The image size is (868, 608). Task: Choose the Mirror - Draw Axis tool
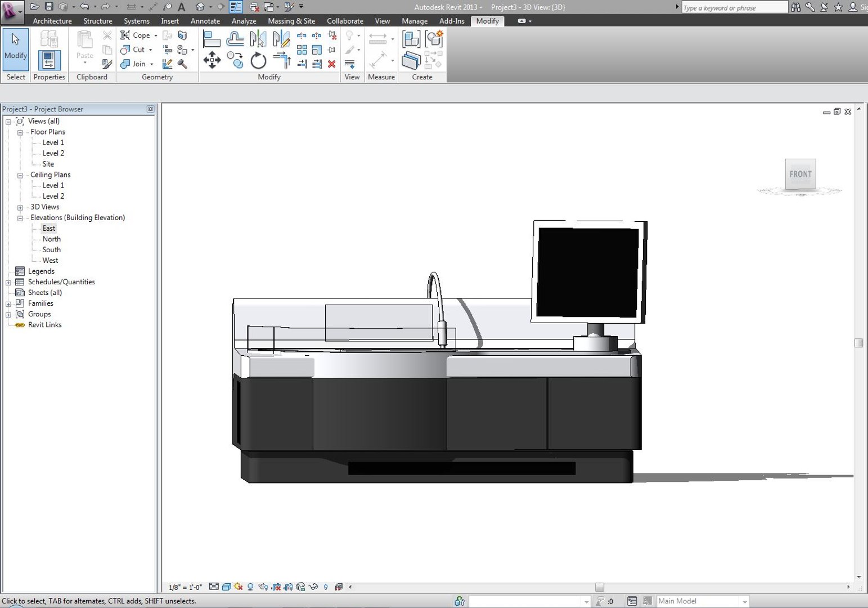click(x=281, y=39)
